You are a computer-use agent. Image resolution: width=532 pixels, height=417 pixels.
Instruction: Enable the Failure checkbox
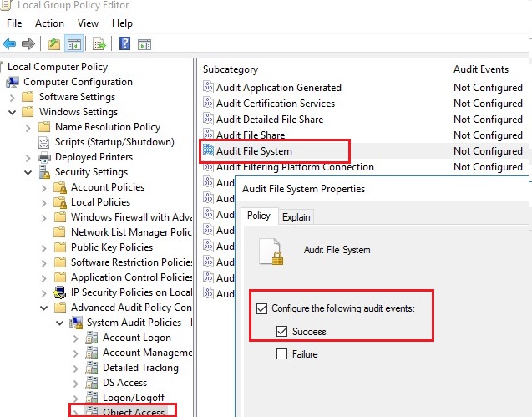point(283,354)
